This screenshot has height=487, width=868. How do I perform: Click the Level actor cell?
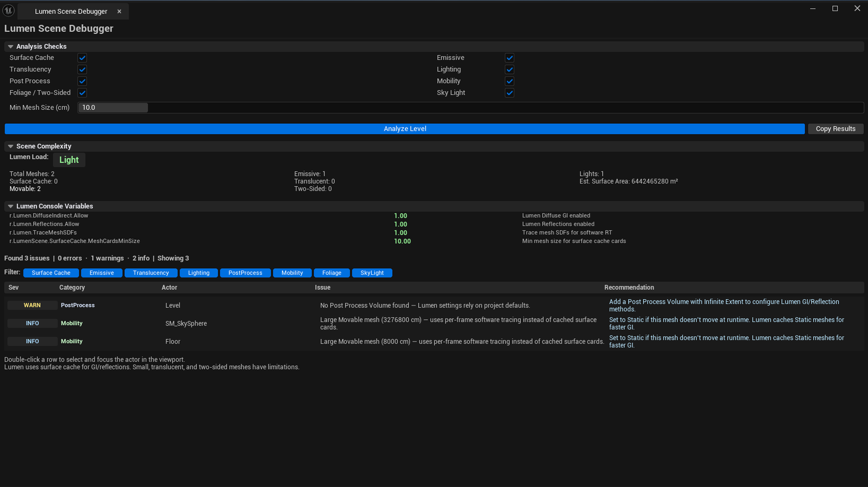(173, 306)
